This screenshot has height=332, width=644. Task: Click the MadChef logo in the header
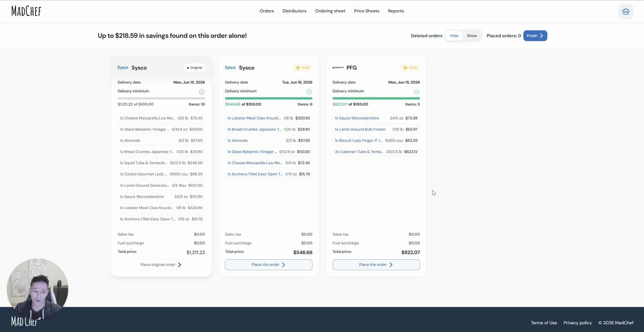pos(26,11)
